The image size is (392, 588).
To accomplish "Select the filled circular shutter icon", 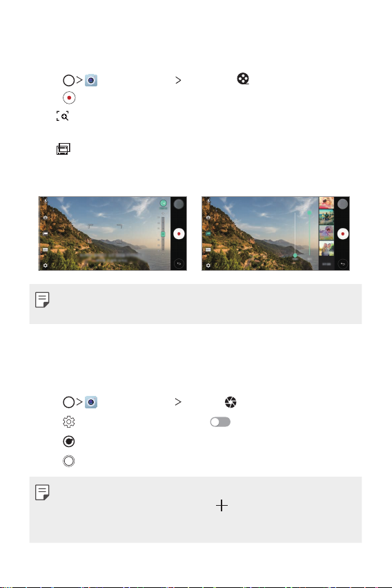I will (69, 442).
